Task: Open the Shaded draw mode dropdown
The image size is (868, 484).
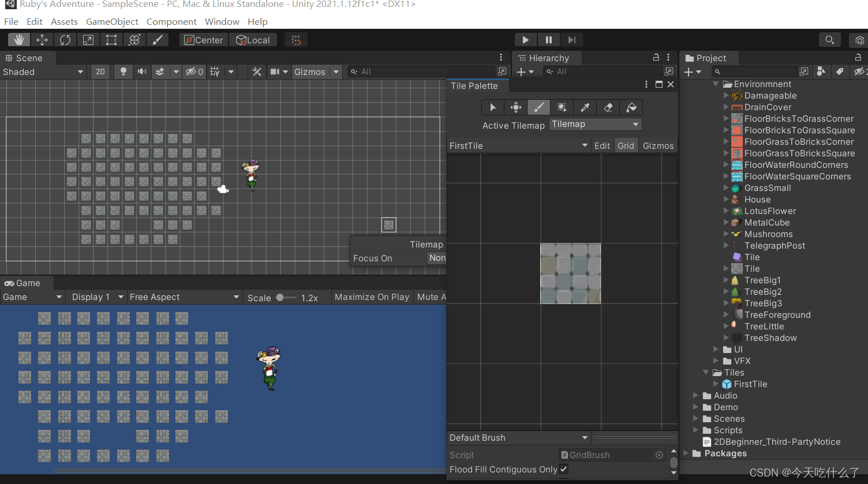Action: click(43, 71)
